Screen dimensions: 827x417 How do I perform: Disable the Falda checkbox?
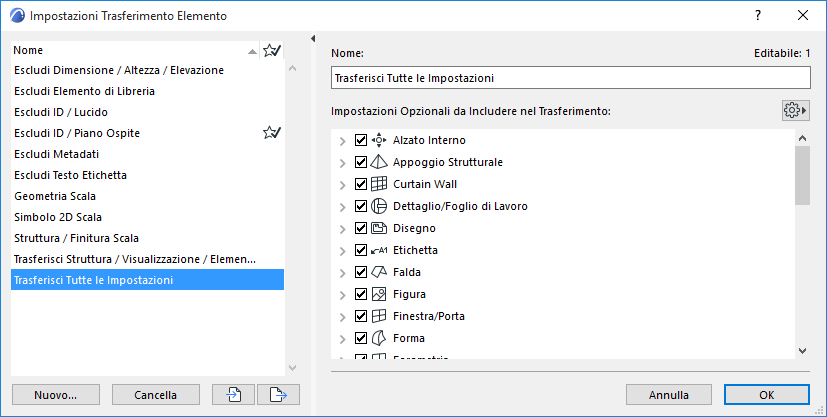pos(362,272)
